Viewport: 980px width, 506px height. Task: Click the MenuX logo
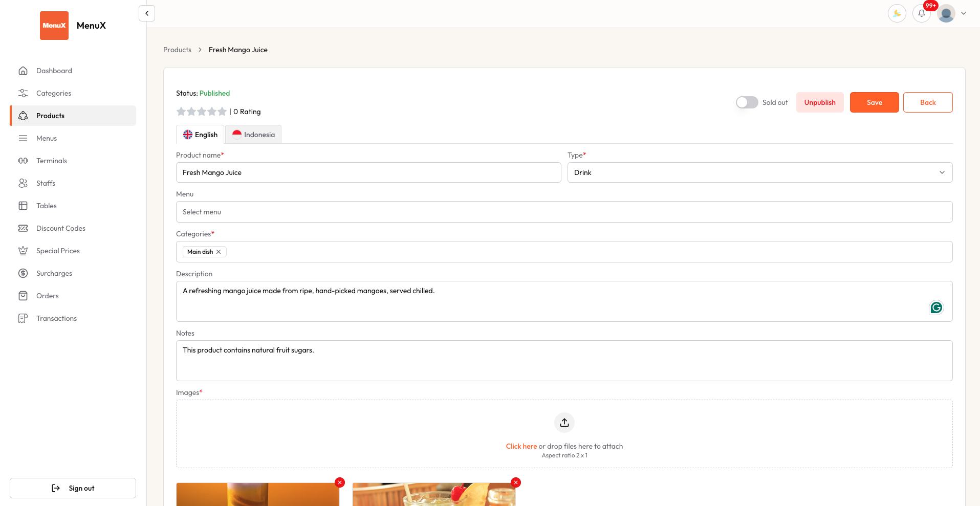pos(54,26)
